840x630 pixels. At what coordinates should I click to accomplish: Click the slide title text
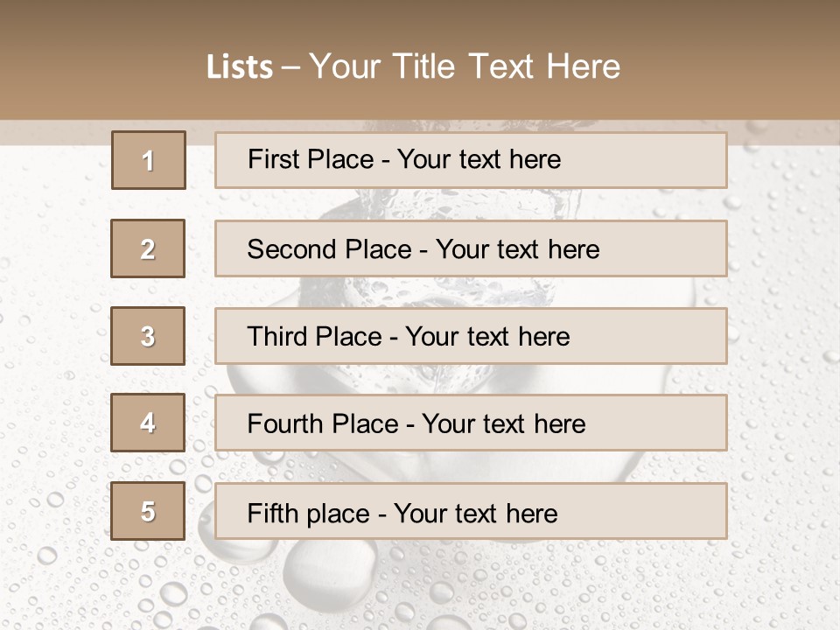[x=413, y=66]
